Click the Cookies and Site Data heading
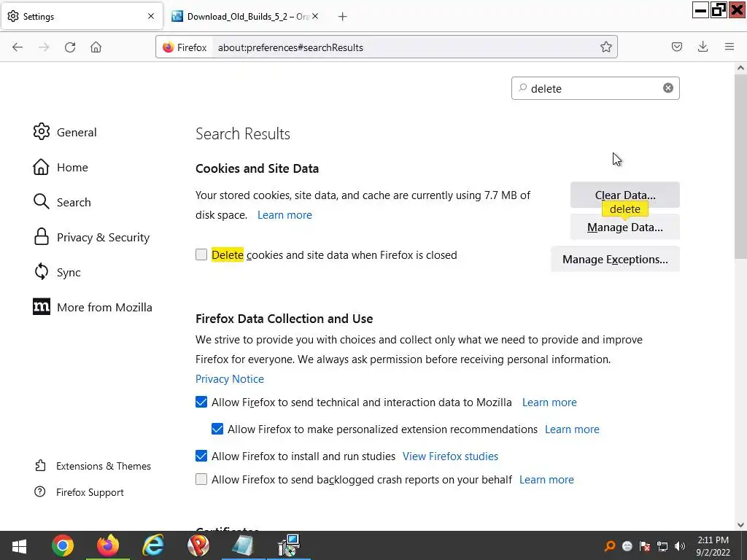This screenshot has width=747, height=560. coord(257,168)
